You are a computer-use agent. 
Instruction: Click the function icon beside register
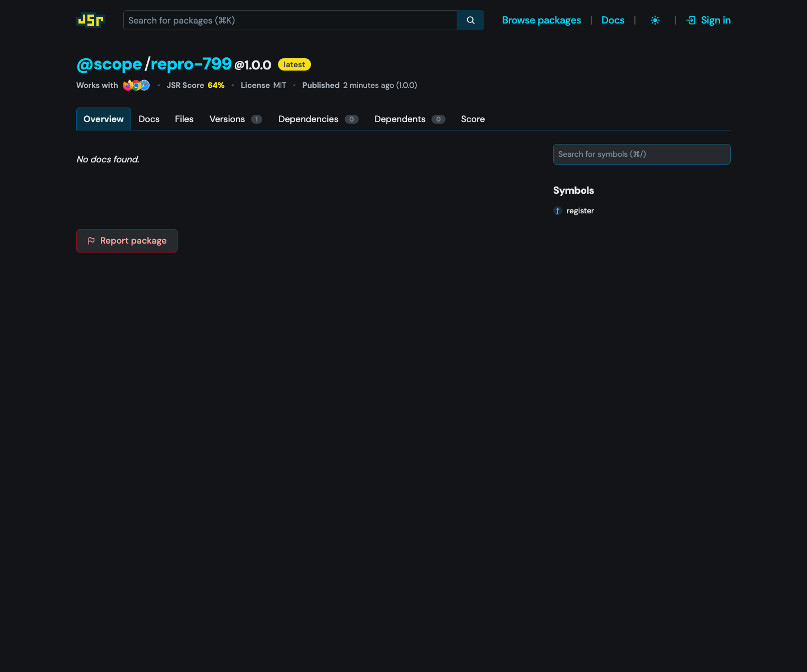click(558, 211)
